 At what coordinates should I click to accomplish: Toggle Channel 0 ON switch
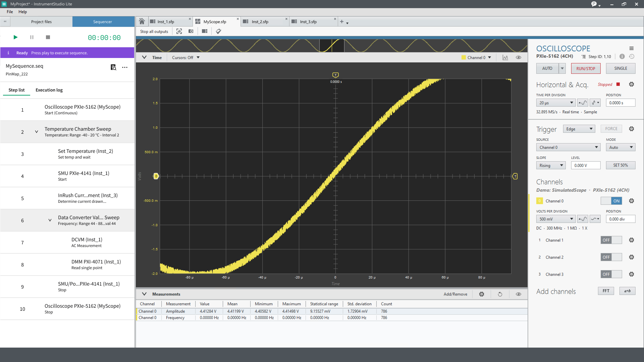tap(611, 201)
